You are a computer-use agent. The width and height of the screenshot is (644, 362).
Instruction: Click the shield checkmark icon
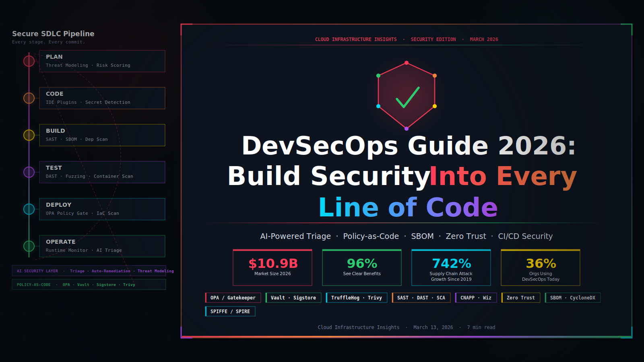click(407, 95)
